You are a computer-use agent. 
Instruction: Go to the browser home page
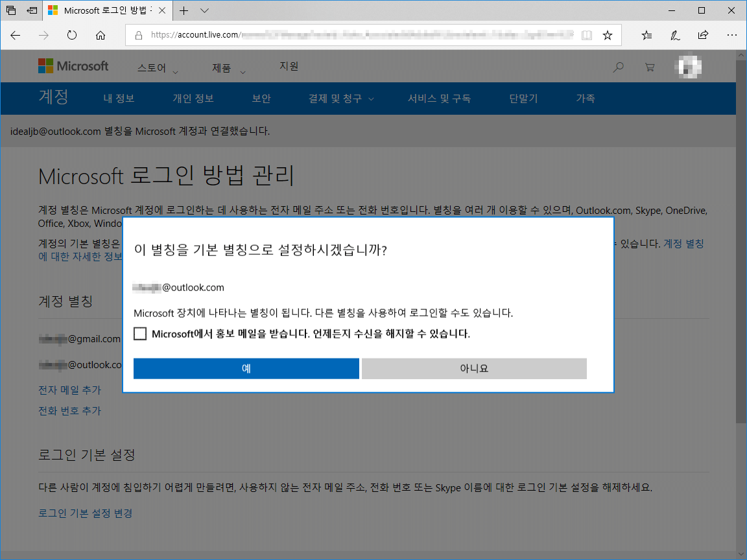(x=101, y=35)
